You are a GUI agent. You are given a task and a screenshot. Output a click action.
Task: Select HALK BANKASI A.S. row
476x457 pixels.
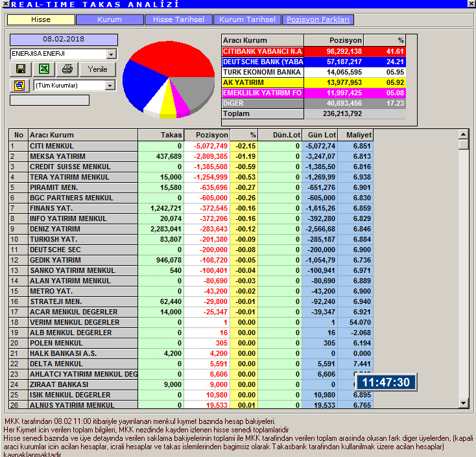(191, 353)
